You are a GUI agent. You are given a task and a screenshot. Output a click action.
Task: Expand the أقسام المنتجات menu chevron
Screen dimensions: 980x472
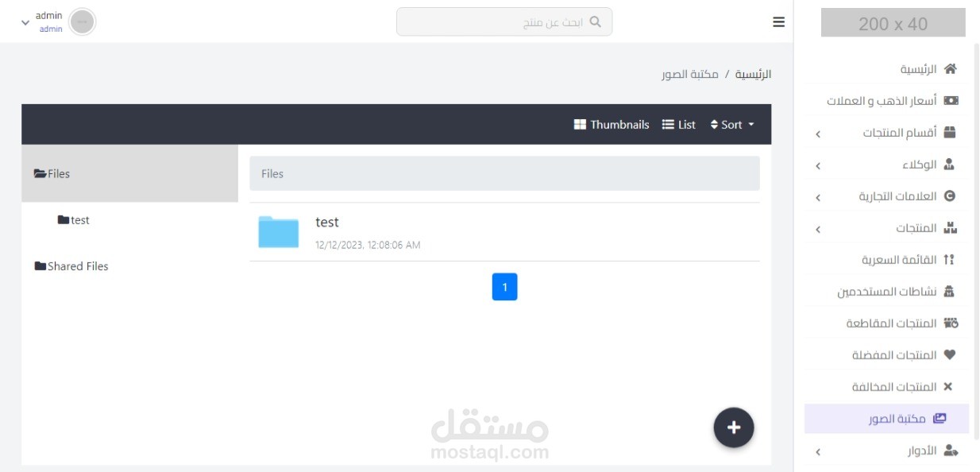pos(818,134)
